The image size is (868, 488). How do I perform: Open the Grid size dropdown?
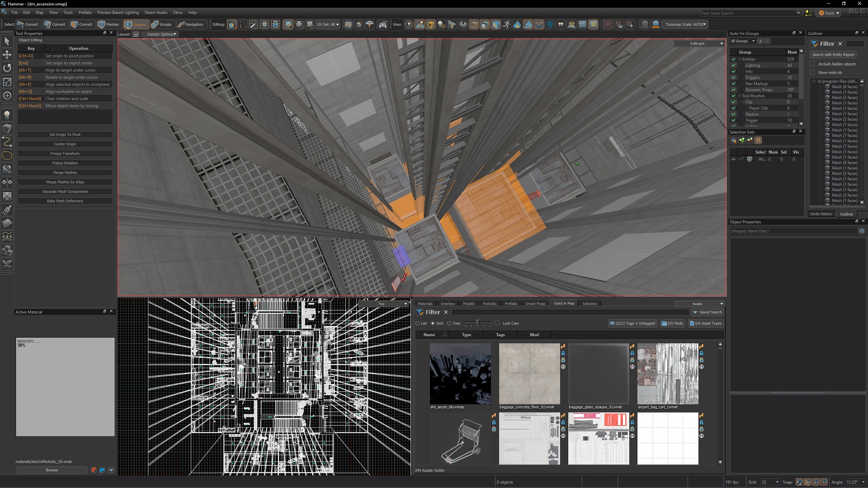pyautogui.click(x=770, y=482)
